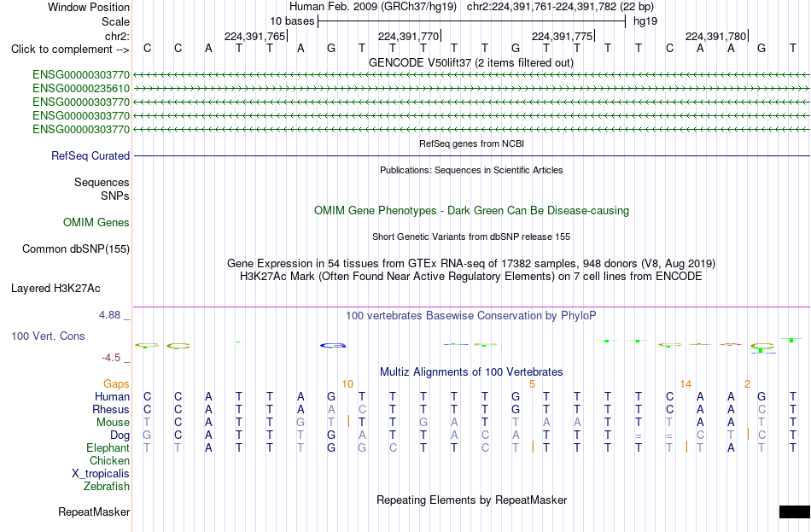811x532 pixels.
Task: Click the 'H3K27Ac Mark' ENCODE title
Action: (471, 277)
